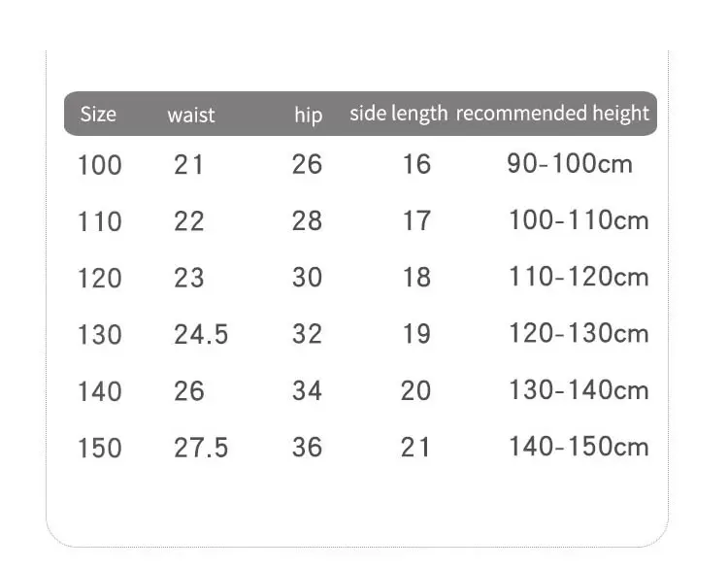
Task: Click the 24.5 waist value
Action: pos(201,334)
